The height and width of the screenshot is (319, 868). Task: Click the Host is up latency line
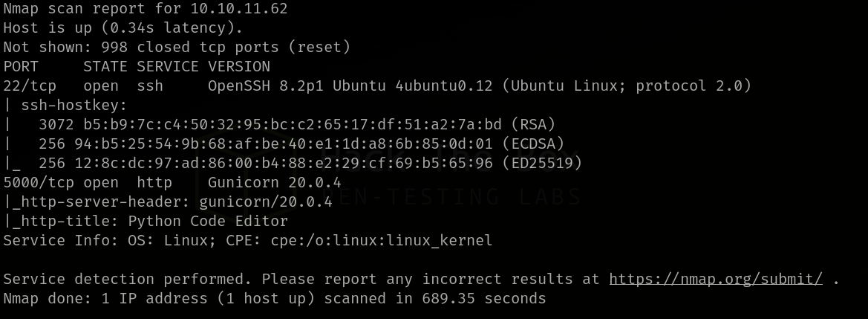pyautogui.click(x=123, y=28)
